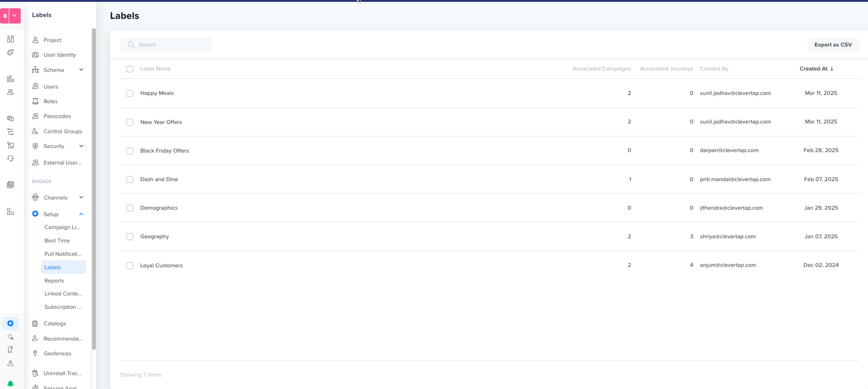Collapse the Setup section chevron
The height and width of the screenshot is (389, 868).
click(81, 214)
